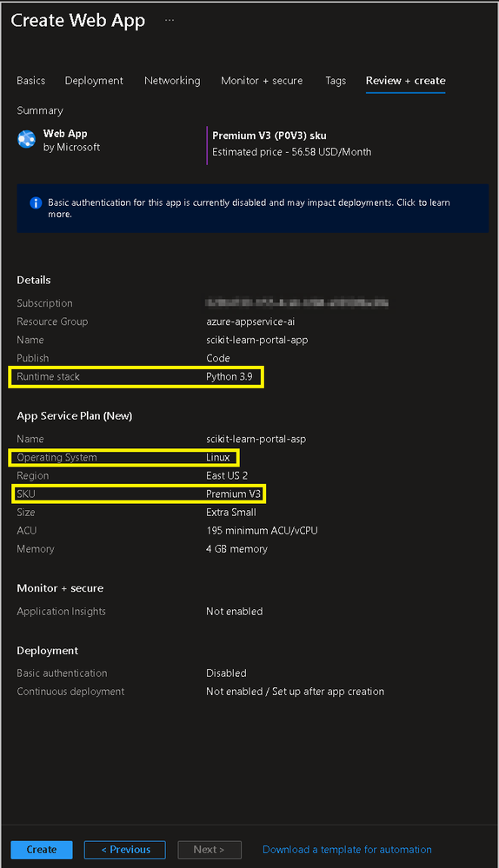499x868 pixels.
Task: Select the azure-appservice-ai resource group value
Action: 250,321
